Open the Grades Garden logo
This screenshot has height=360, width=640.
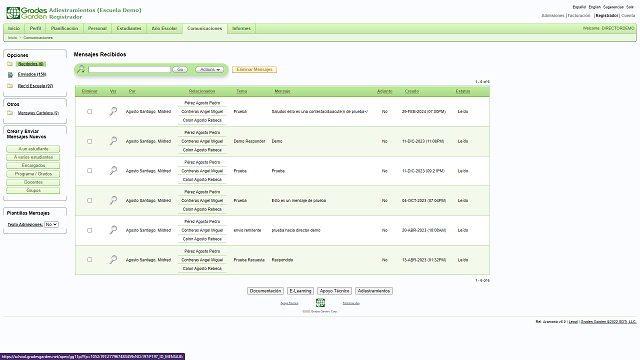[x=27, y=13]
